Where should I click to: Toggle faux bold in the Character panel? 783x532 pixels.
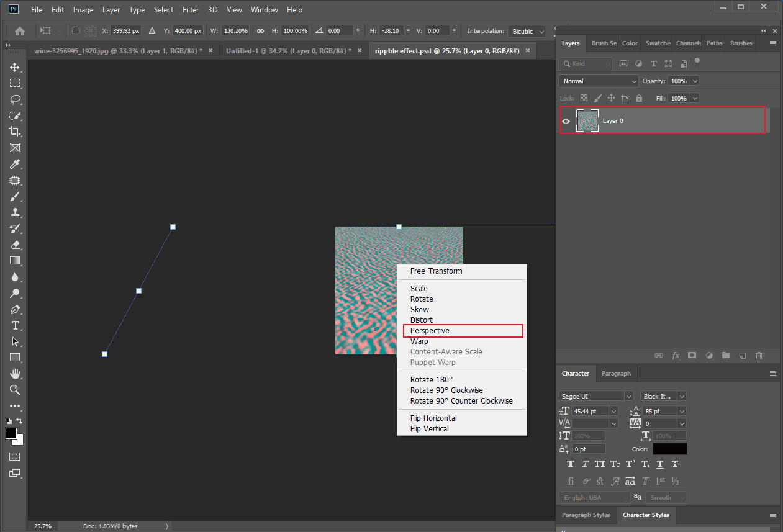(570, 464)
